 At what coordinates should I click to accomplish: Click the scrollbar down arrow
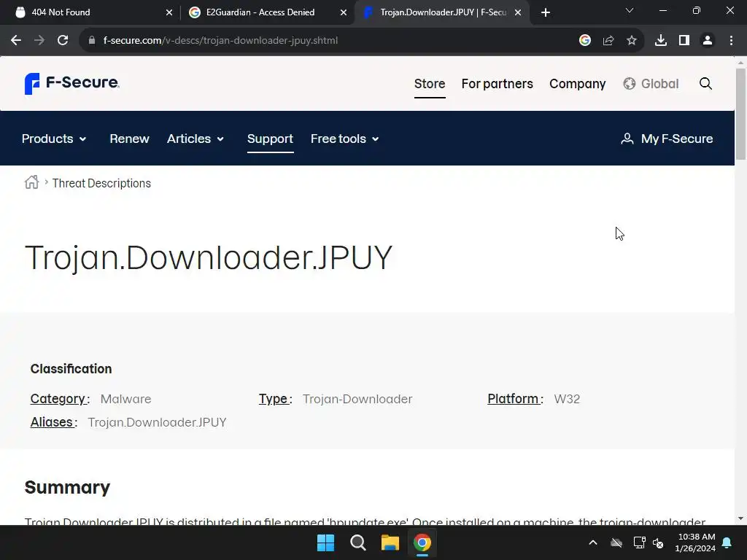[740, 518]
